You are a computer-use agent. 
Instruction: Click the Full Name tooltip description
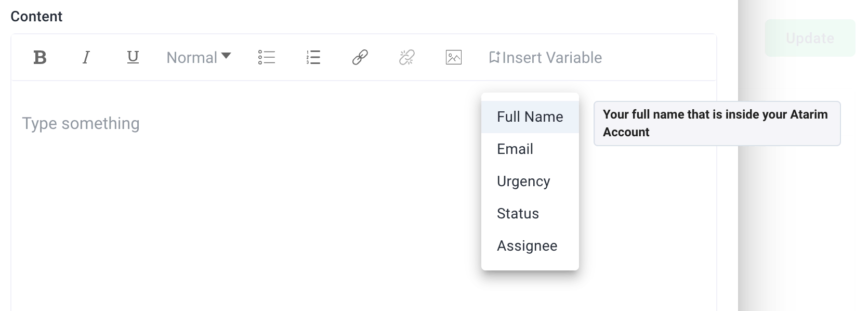click(x=717, y=123)
